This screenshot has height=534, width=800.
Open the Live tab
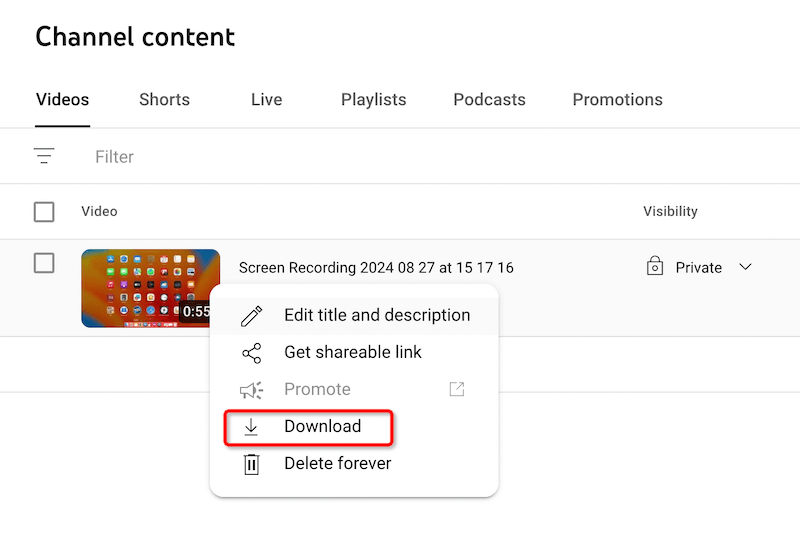coord(266,100)
